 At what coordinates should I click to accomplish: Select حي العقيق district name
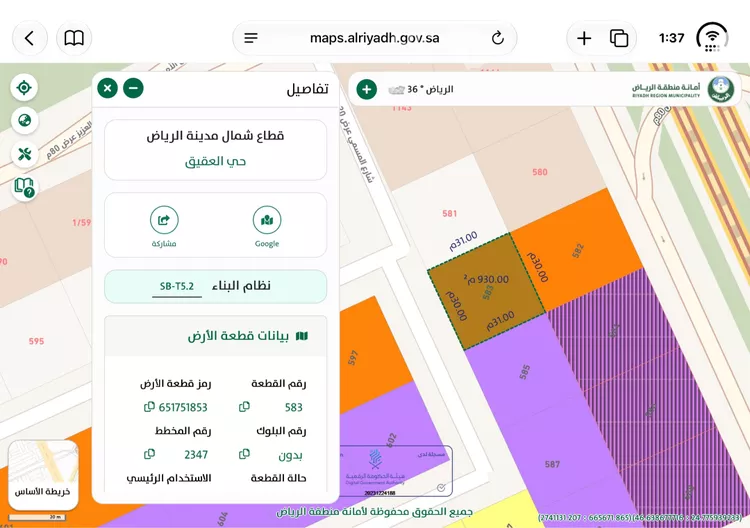[215, 162]
